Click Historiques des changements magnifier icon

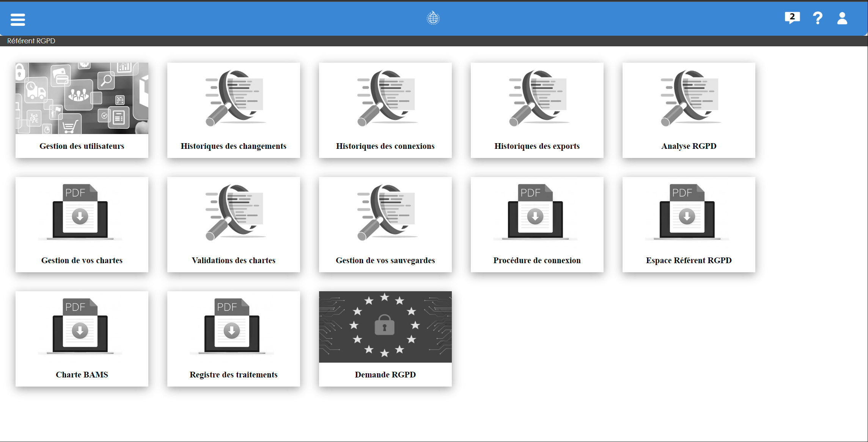(x=234, y=98)
